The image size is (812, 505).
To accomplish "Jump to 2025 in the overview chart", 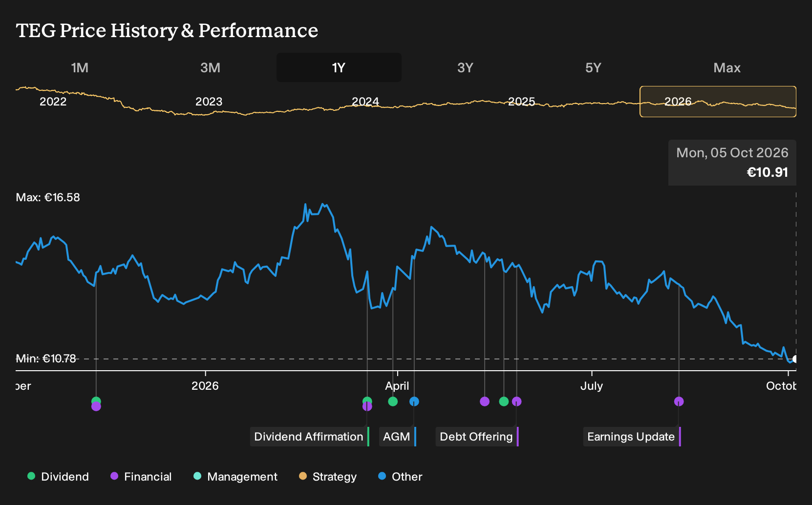I will (x=522, y=102).
